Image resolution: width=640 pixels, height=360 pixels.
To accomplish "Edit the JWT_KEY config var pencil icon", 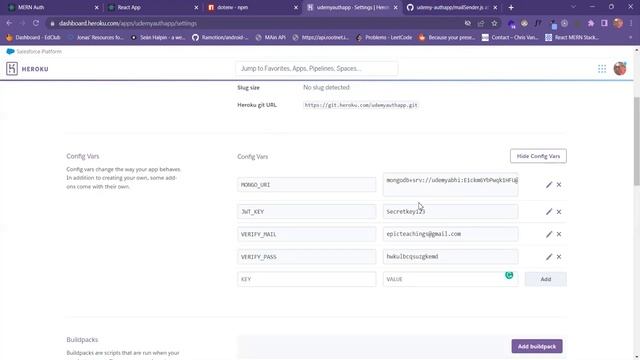I will [549, 211].
